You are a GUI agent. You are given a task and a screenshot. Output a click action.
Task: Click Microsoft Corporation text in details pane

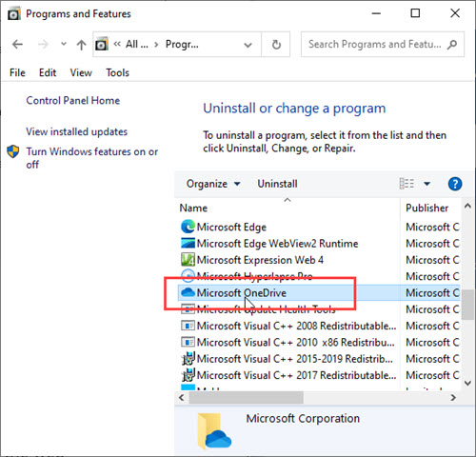pos(303,418)
